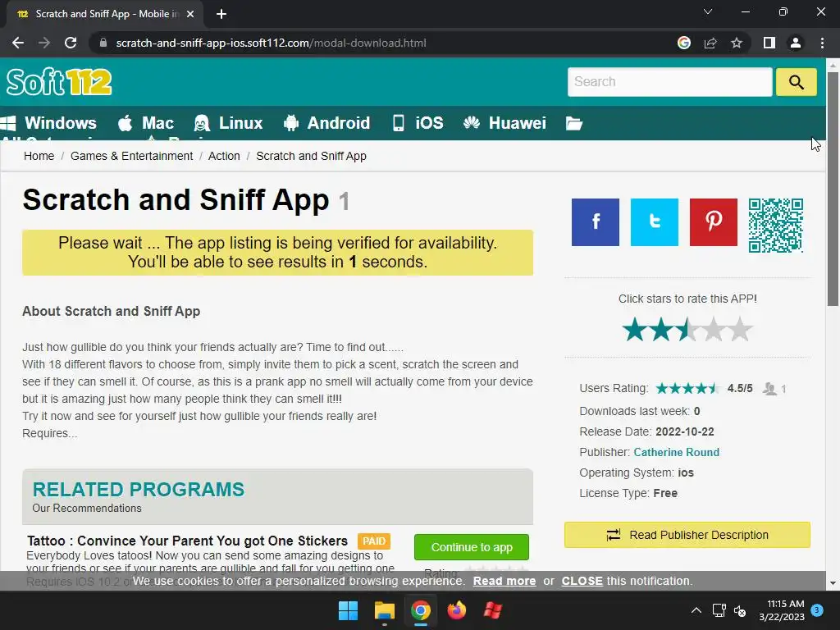The image size is (840, 630).
Task: Go to Home breadcrumb link
Action: pyautogui.click(x=39, y=156)
